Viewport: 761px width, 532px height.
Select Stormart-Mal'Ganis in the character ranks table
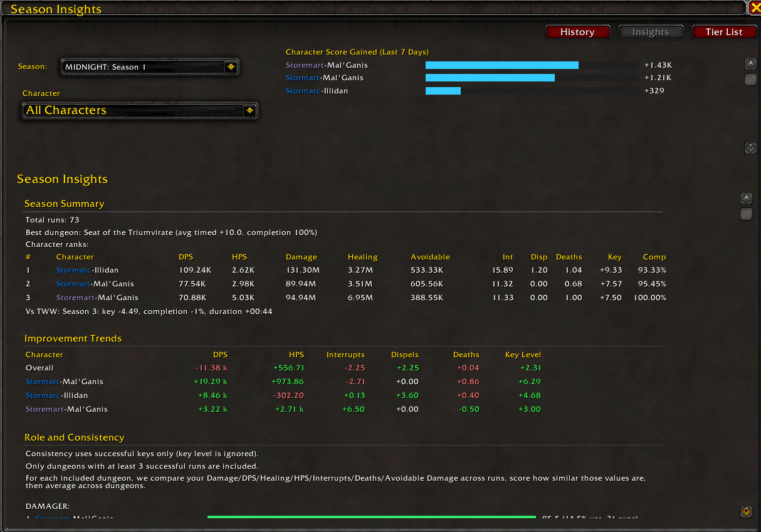coord(95,284)
